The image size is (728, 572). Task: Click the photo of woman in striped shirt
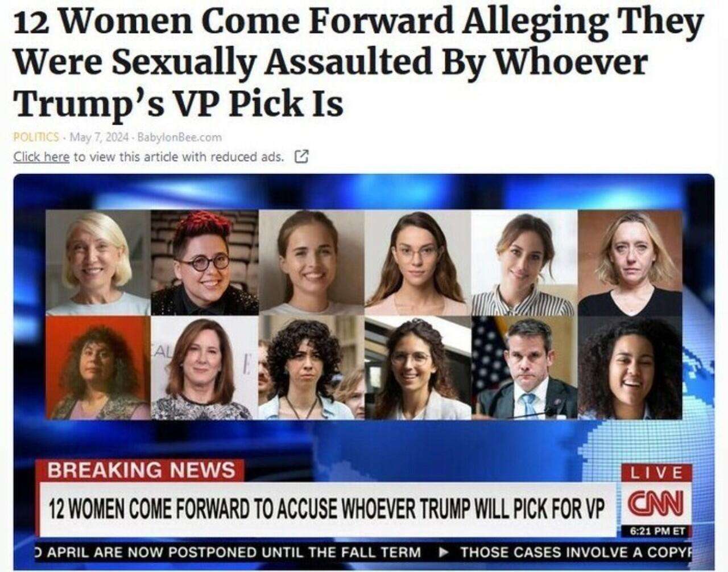[x=524, y=262]
